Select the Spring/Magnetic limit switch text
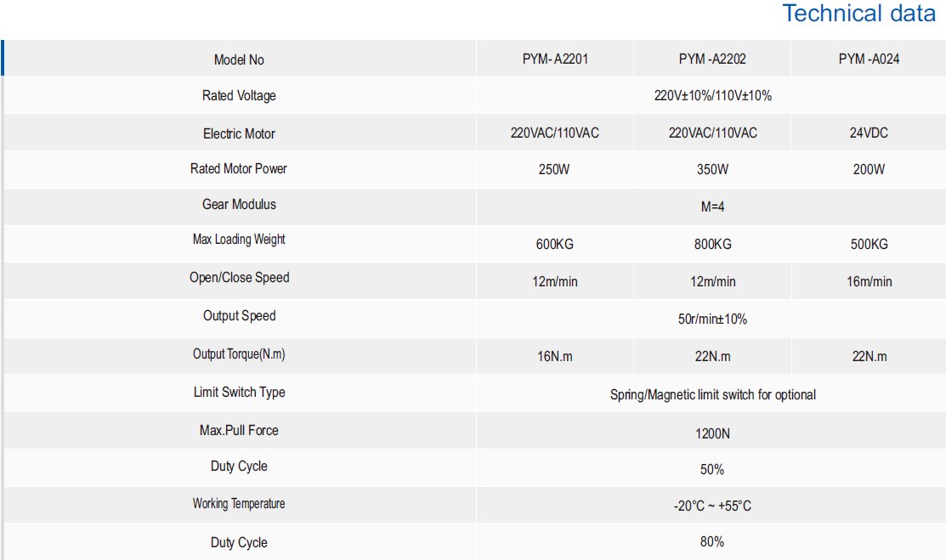Screen dimensions: 946x560 (x=712, y=394)
